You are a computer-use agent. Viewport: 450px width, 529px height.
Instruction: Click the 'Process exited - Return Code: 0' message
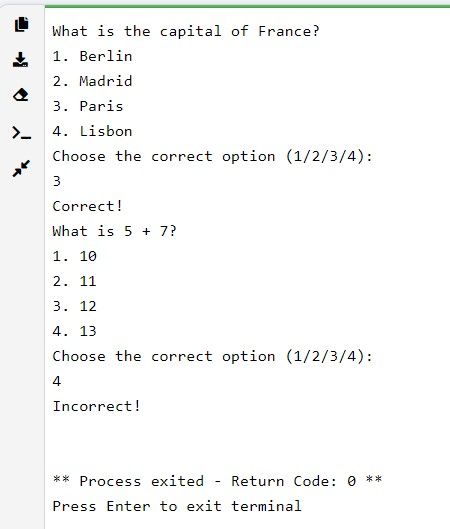coord(218,481)
